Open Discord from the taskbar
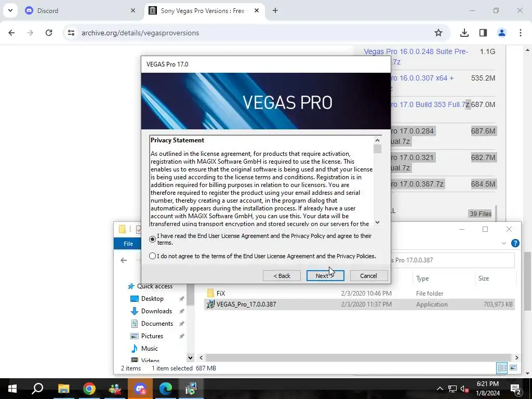Screen dimensions: 532x399 tap(140, 389)
